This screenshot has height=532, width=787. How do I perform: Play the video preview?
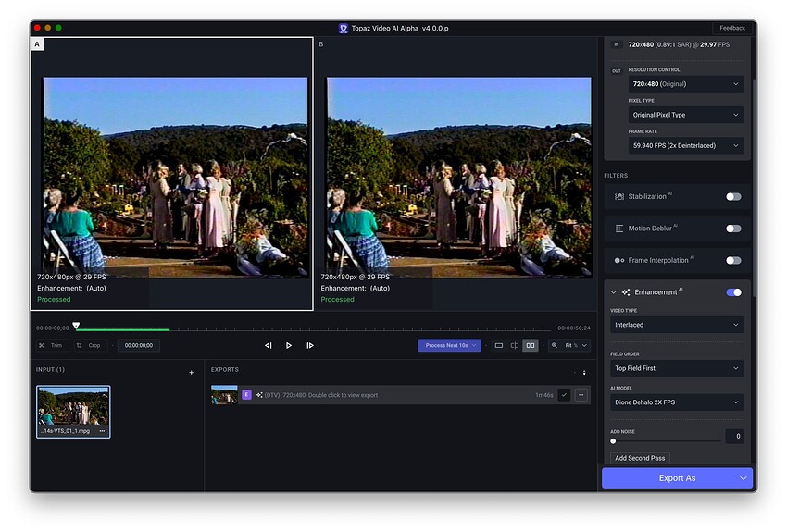point(289,345)
